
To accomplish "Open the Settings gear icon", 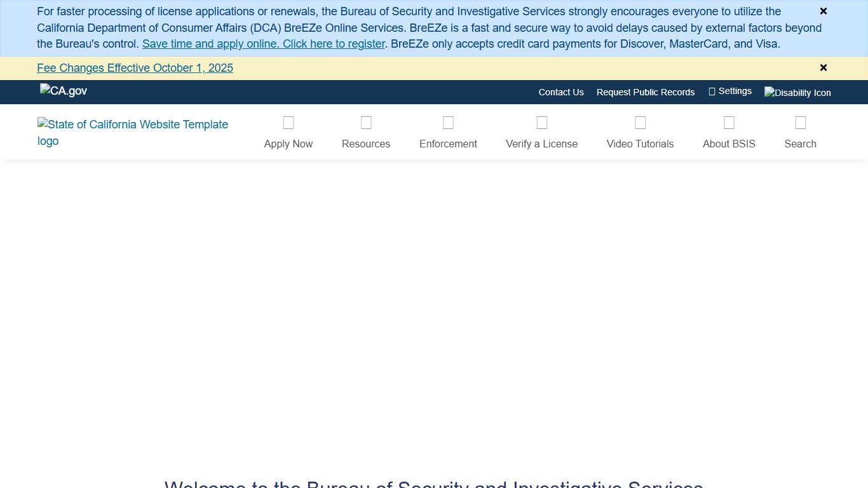I will pyautogui.click(x=710, y=91).
